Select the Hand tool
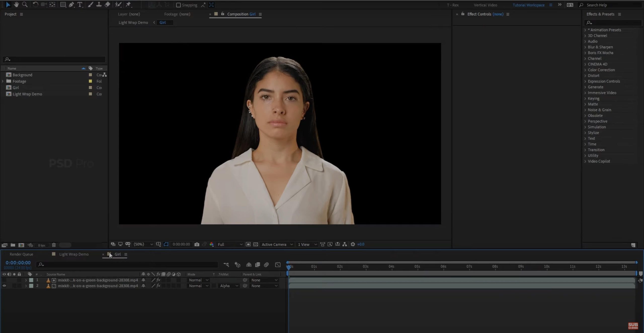The height and width of the screenshot is (333, 644). [x=16, y=5]
